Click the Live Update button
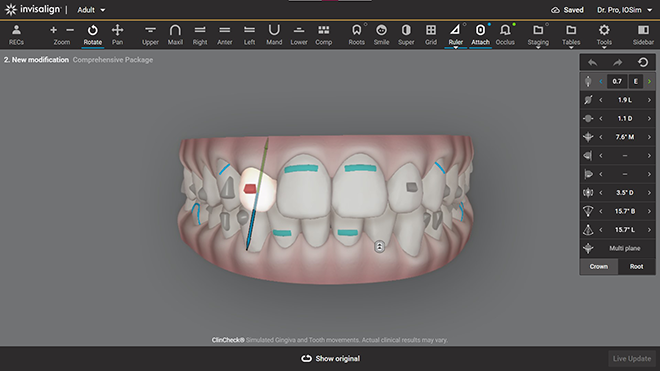The width and height of the screenshot is (660, 371). click(x=632, y=359)
